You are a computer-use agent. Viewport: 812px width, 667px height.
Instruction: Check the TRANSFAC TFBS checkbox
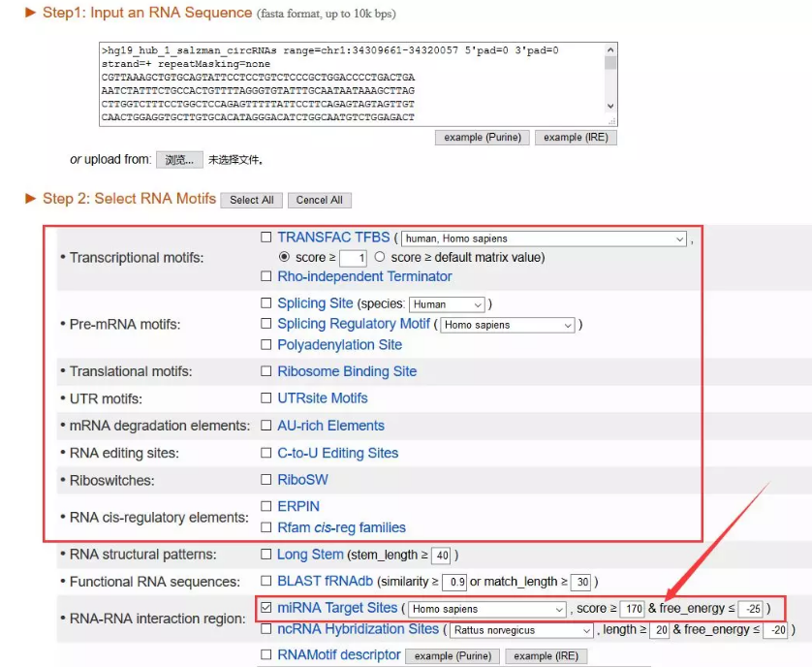[x=266, y=238]
